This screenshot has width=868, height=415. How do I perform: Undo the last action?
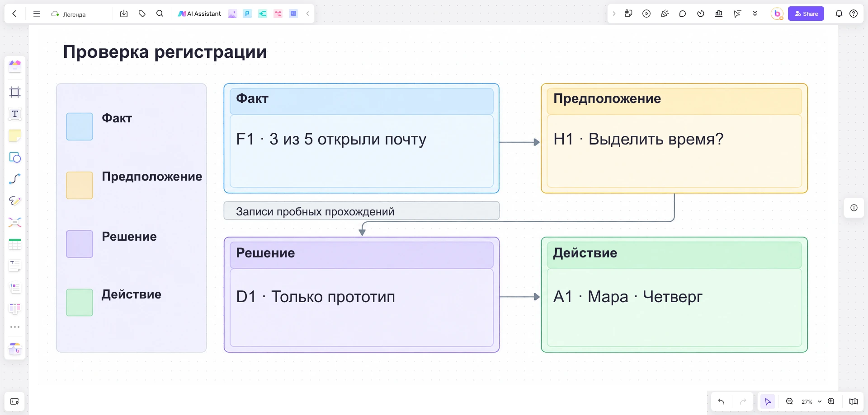click(721, 401)
